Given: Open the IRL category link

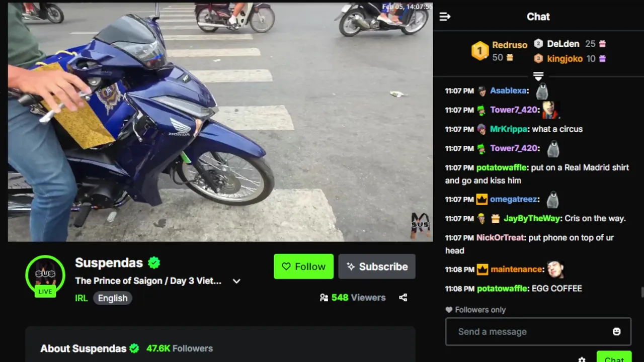Looking at the screenshot, I should click(x=81, y=298).
